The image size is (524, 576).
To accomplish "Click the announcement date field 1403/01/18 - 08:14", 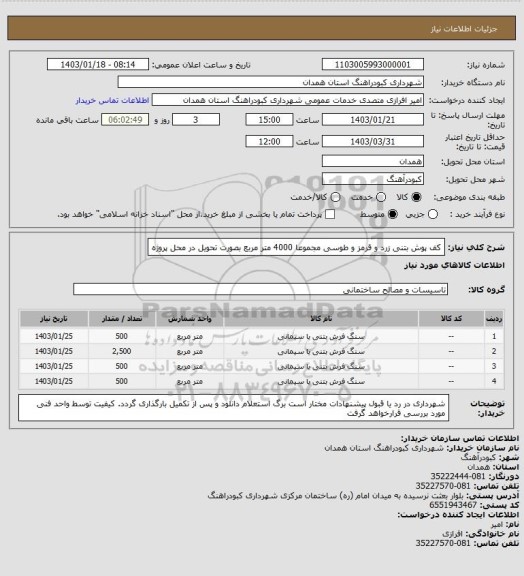I will tap(98, 65).
